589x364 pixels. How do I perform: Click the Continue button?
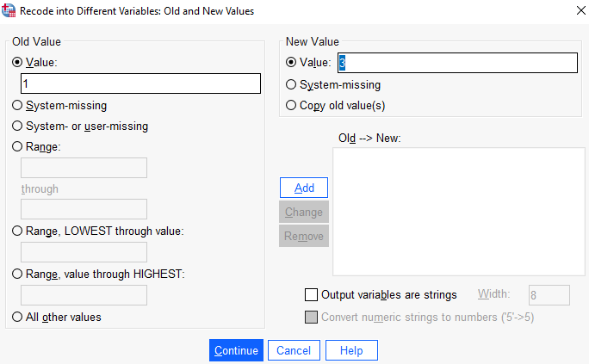point(236,350)
